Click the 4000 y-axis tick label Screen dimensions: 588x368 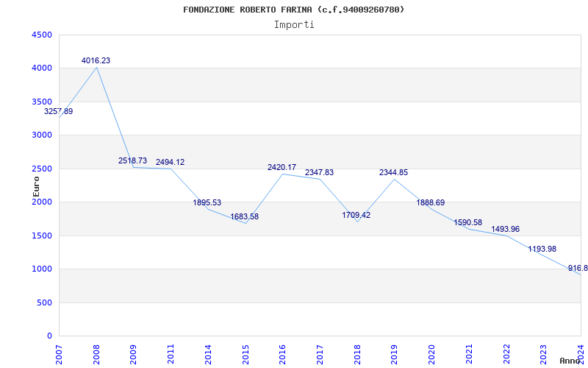[x=42, y=68]
